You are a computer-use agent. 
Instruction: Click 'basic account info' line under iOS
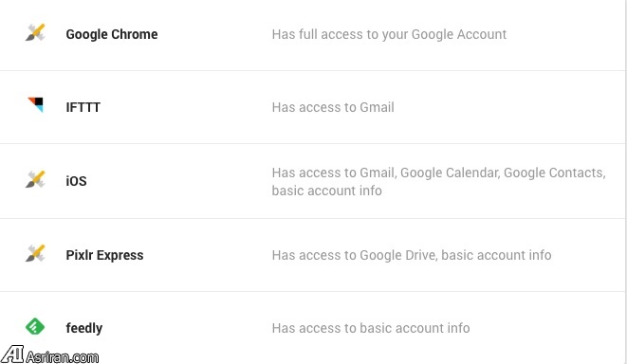(x=326, y=191)
